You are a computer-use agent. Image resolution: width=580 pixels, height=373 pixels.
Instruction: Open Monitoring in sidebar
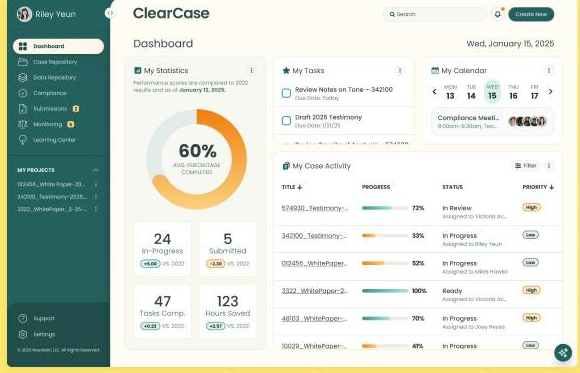click(x=48, y=124)
